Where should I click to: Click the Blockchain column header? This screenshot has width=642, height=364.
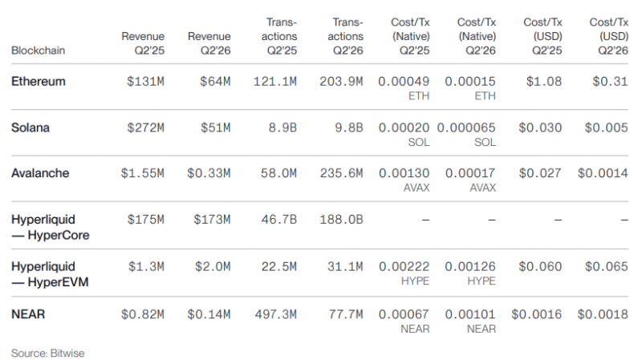[38, 51]
